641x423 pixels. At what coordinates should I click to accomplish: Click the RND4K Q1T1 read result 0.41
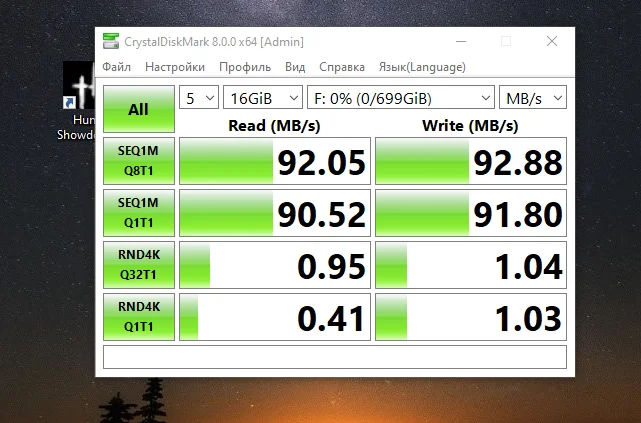[x=275, y=317]
